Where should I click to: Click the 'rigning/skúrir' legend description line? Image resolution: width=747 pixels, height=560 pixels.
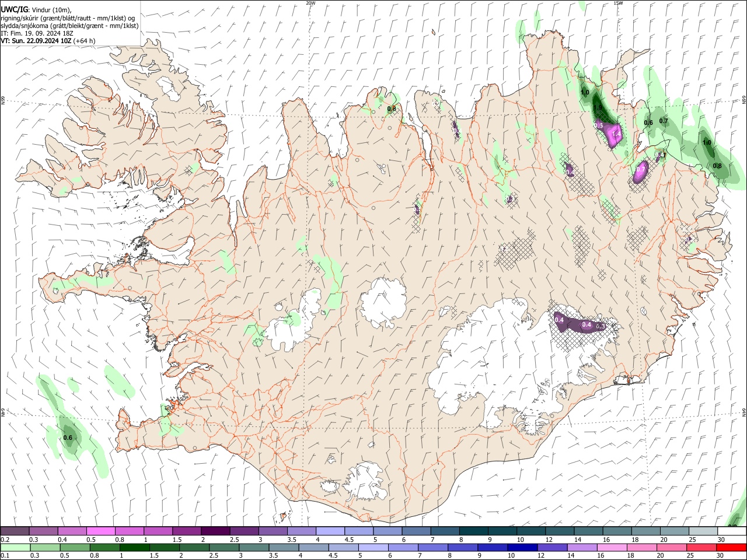pyautogui.click(x=68, y=18)
